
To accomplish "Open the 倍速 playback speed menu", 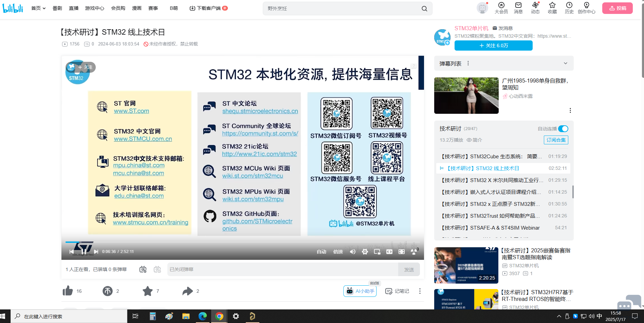I will (338, 252).
